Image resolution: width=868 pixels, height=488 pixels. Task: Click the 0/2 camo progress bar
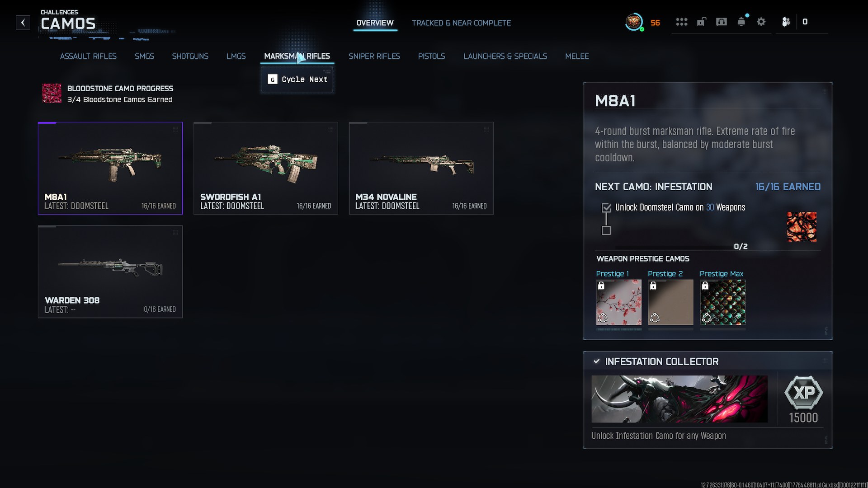pyautogui.click(x=674, y=247)
